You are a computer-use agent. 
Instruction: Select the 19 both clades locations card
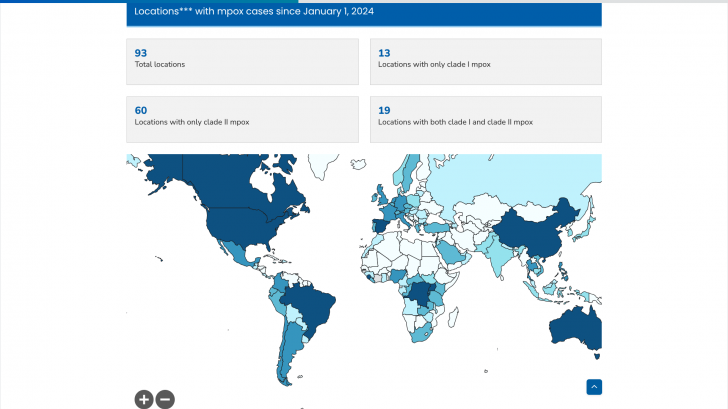[485, 119]
